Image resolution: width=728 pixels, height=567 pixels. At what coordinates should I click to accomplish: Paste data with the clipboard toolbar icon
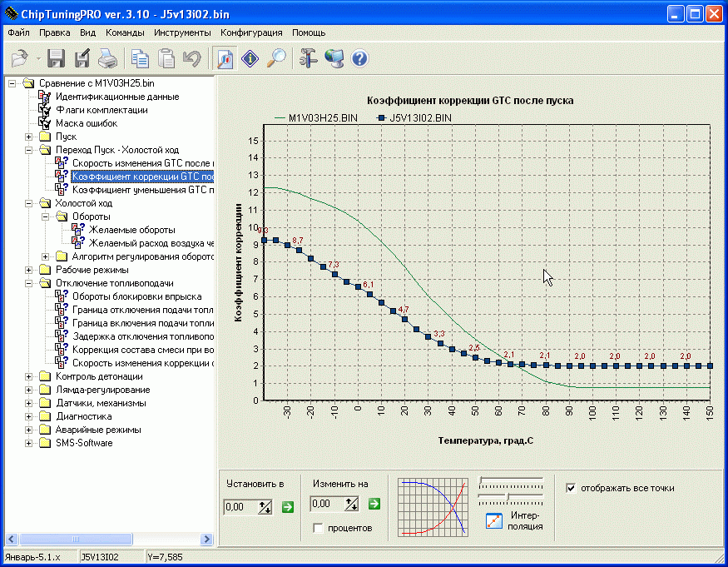(x=166, y=58)
